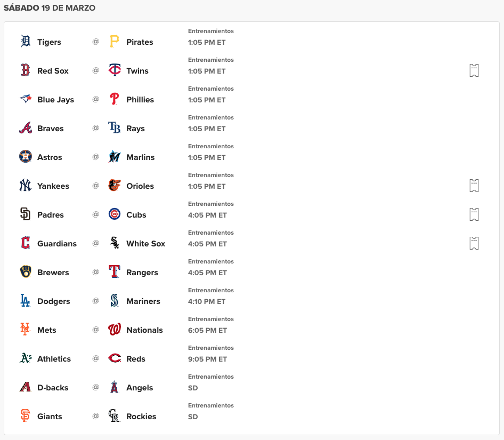
Task: Open the Marlins team page
Action: point(141,157)
